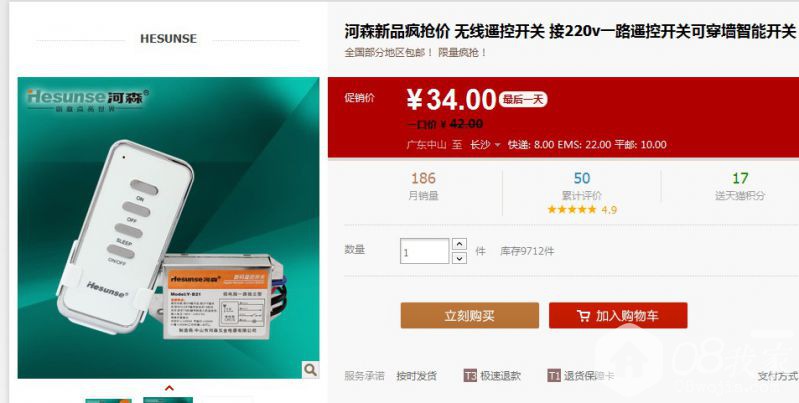Select the second product thumbnail below image
This screenshot has width=799, height=403.
(168, 400)
